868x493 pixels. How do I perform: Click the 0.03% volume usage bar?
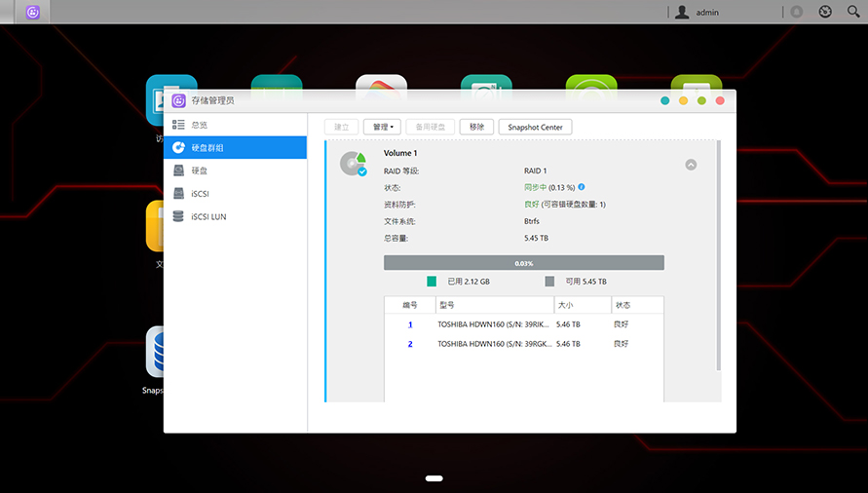pos(523,263)
